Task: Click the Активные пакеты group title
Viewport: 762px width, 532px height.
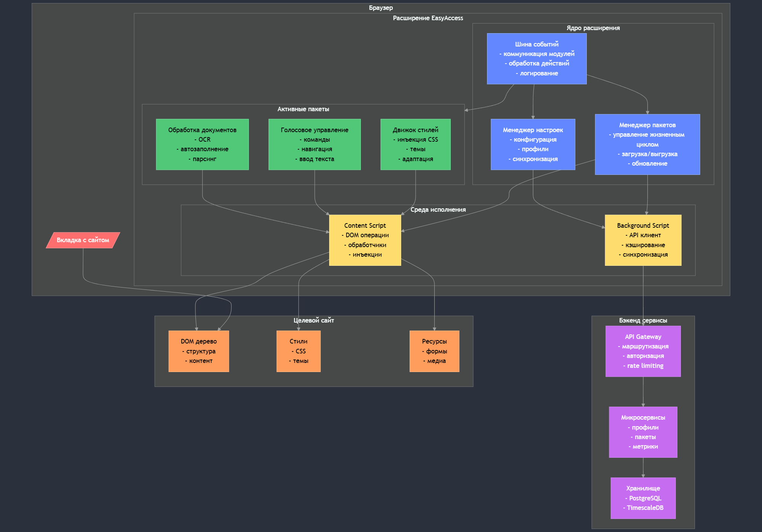Action: point(303,109)
